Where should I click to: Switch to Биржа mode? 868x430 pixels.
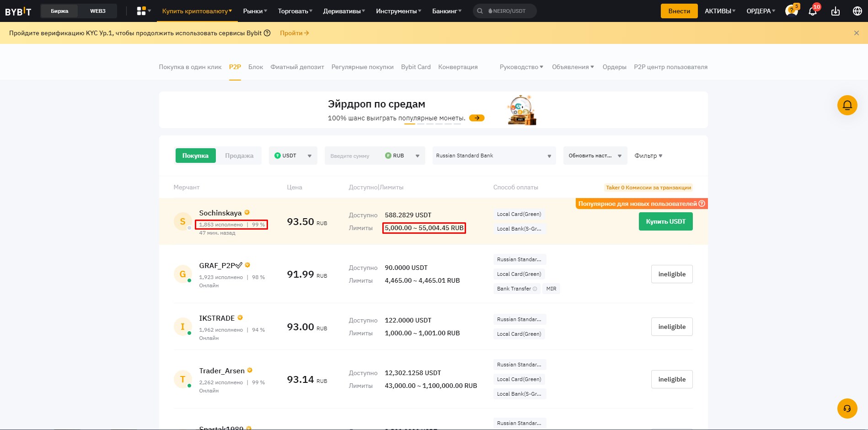[59, 11]
